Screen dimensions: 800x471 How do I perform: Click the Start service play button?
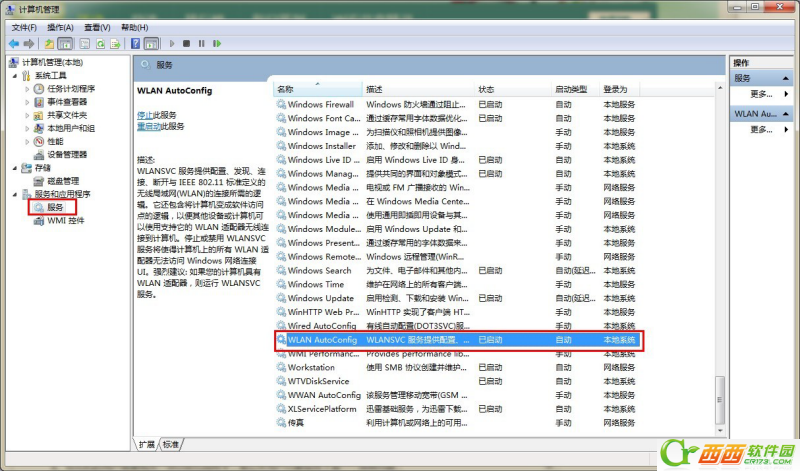tap(172, 44)
